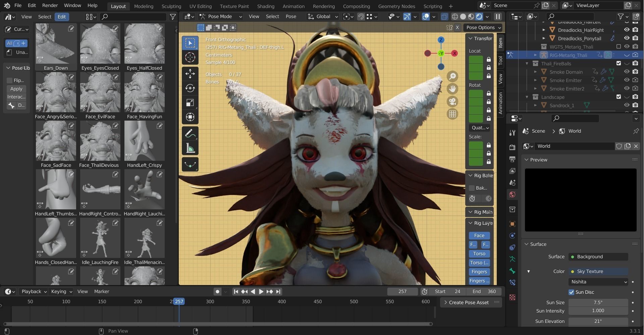Screen dimensions: 644x335
Task: Switch to the Shading workspace tab
Action: point(266,6)
